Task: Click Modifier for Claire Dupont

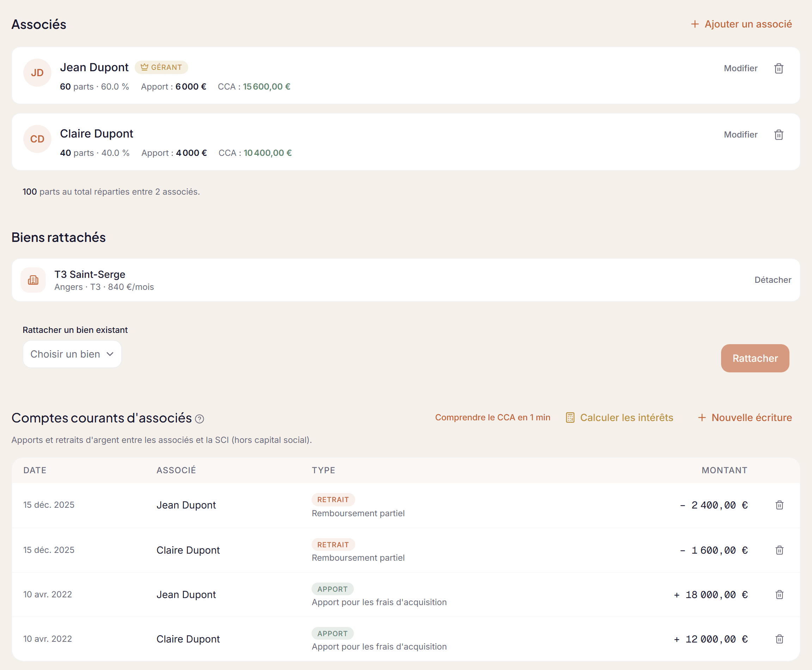Action: click(x=740, y=135)
